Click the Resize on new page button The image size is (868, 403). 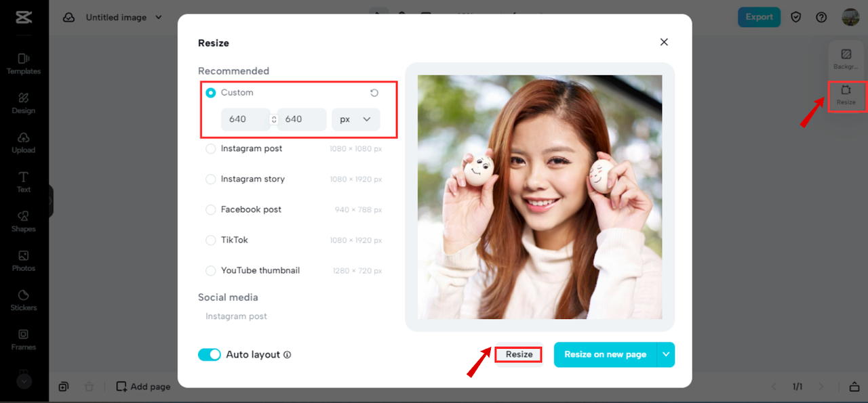click(605, 354)
